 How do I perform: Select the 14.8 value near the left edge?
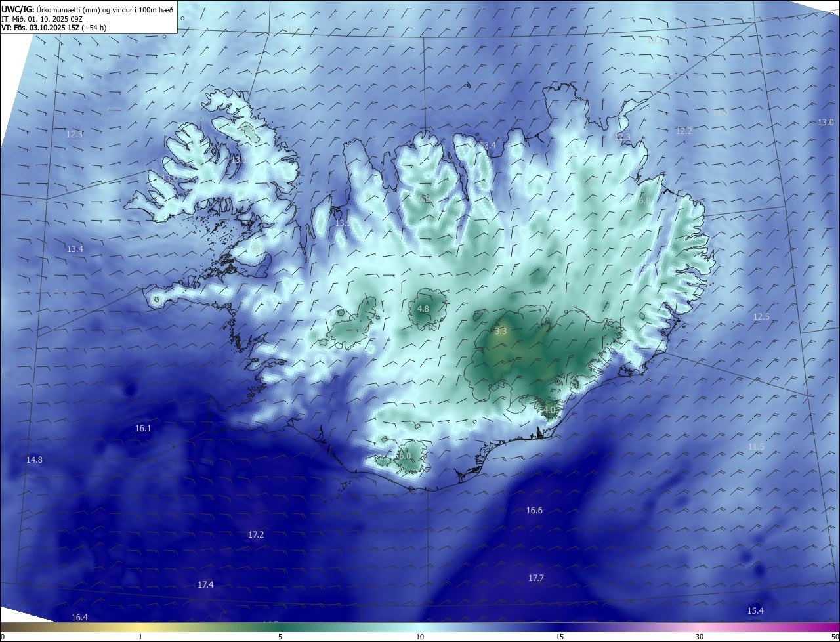point(34,460)
